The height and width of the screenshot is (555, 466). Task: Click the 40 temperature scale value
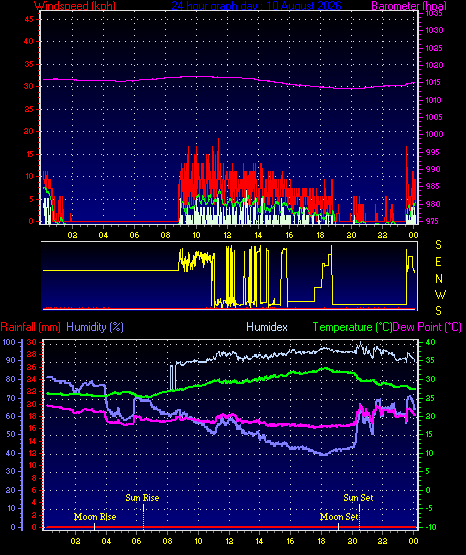pyautogui.click(x=430, y=342)
